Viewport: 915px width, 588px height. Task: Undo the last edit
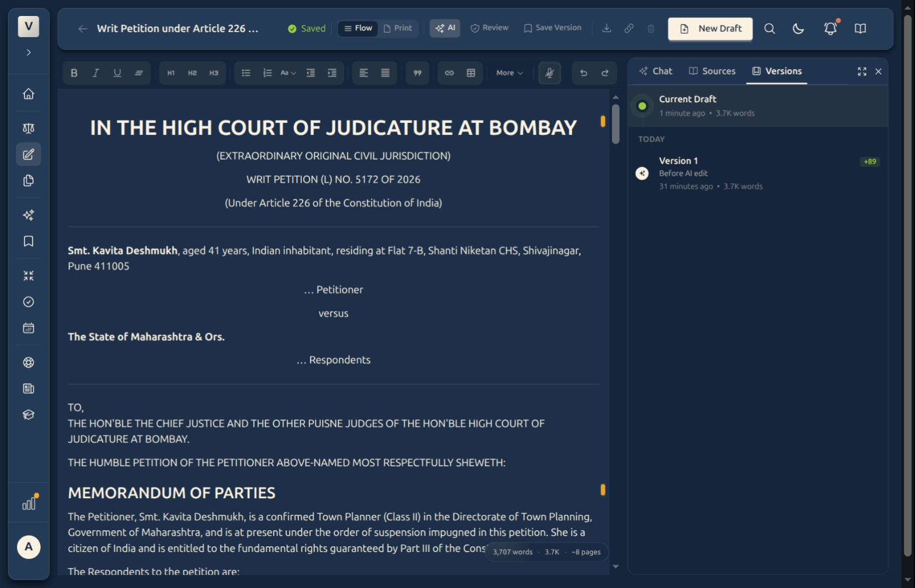pos(583,73)
